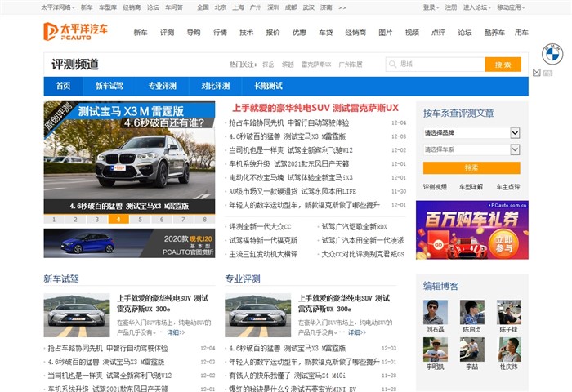This screenshot has height=392, width=572.
Task: Expand the 太平洋网络 top menu
Action: [x=58, y=7]
